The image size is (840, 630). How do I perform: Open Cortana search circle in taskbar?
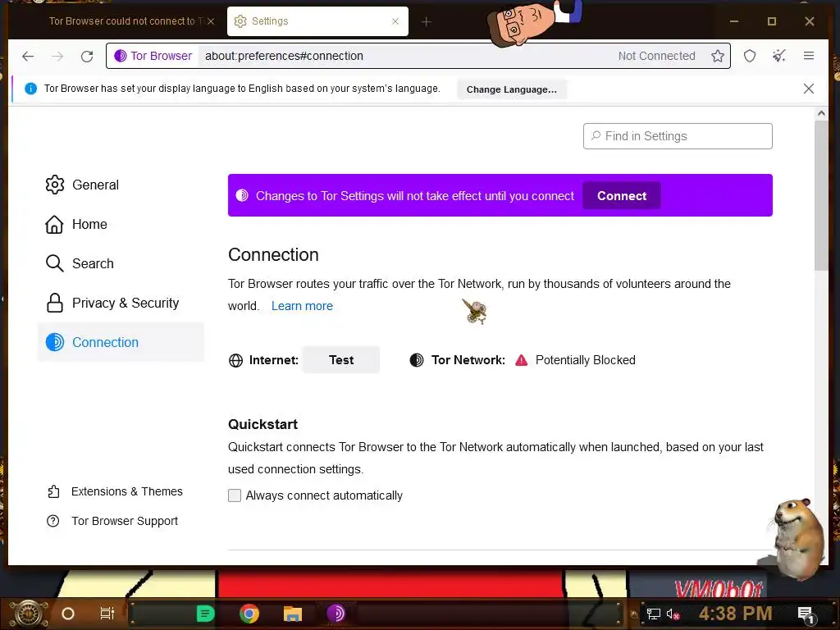point(67,614)
